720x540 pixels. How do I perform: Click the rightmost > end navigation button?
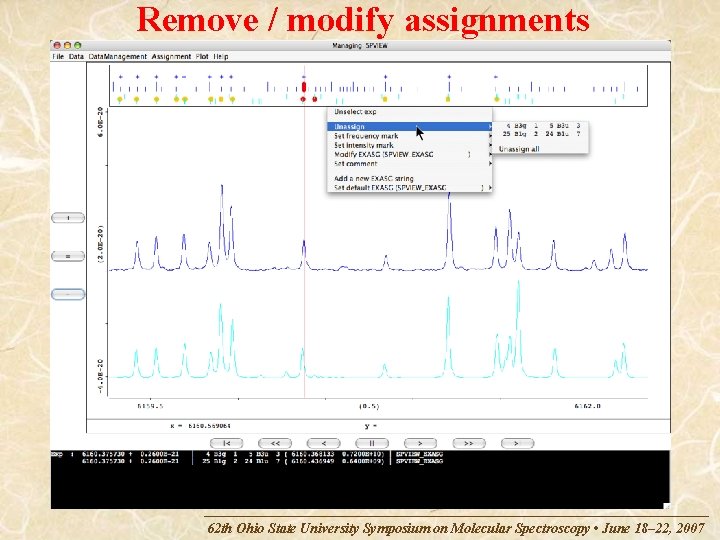(x=518, y=443)
